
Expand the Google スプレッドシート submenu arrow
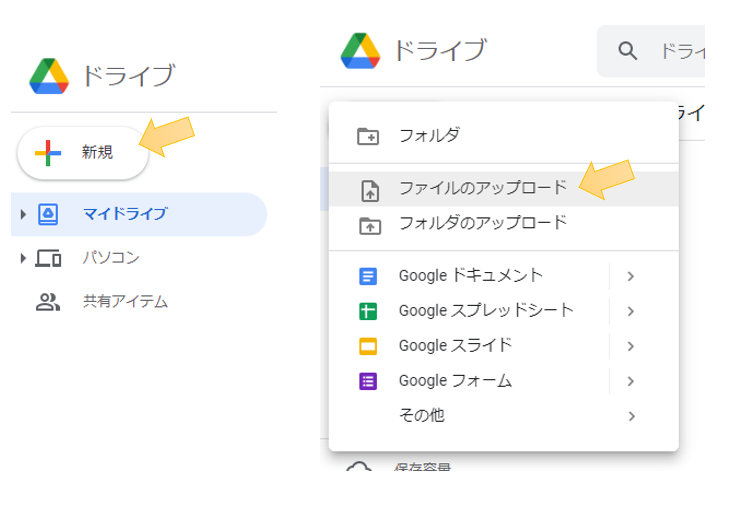631,311
